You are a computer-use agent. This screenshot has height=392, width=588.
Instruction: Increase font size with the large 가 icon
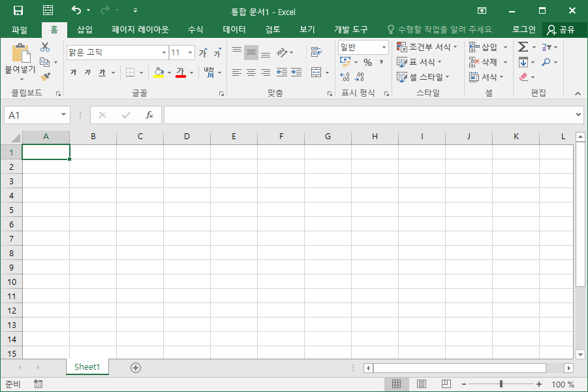point(203,53)
